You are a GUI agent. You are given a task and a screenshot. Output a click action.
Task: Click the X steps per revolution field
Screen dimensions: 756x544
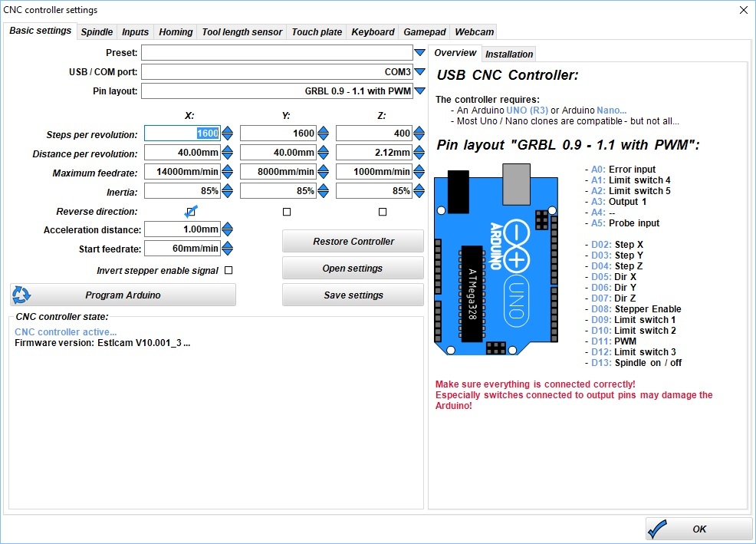(182, 134)
